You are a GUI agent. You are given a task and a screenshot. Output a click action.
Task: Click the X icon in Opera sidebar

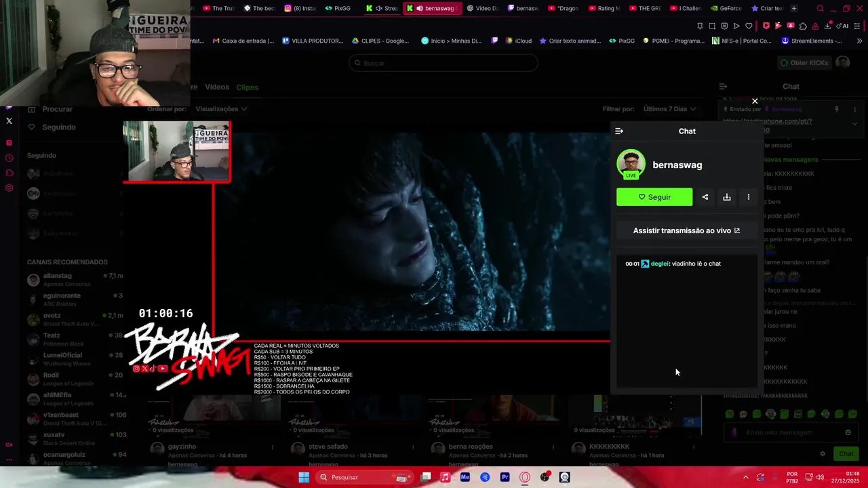click(x=9, y=121)
